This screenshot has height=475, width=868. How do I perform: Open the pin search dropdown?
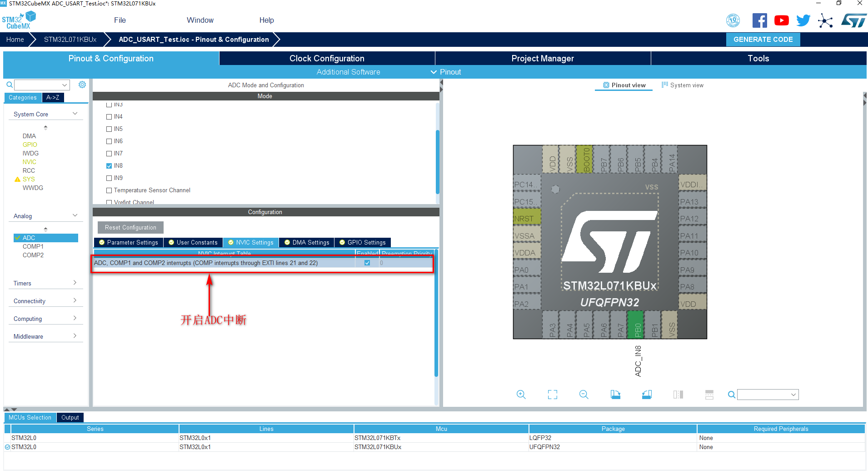793,395
